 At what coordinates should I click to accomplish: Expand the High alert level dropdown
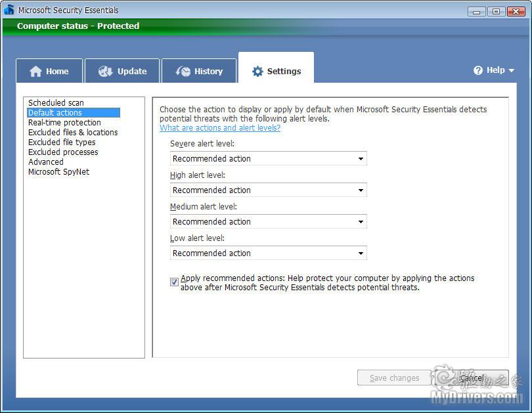[x=268, y=190]
